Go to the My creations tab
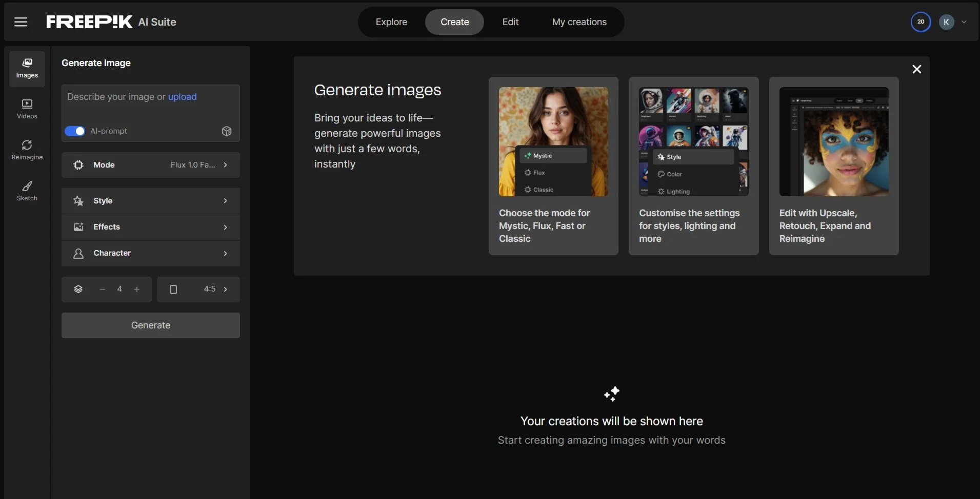This screenshot has height=499, width=980. coord(579,22)
